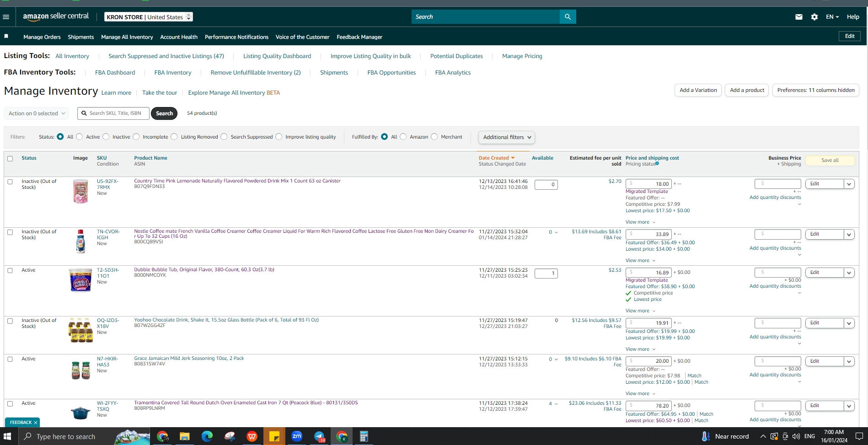Select Fulfilled By Amazon radio button
Image resolution: width=868 pixels, height=445 pixels.
tap(403, 137)
